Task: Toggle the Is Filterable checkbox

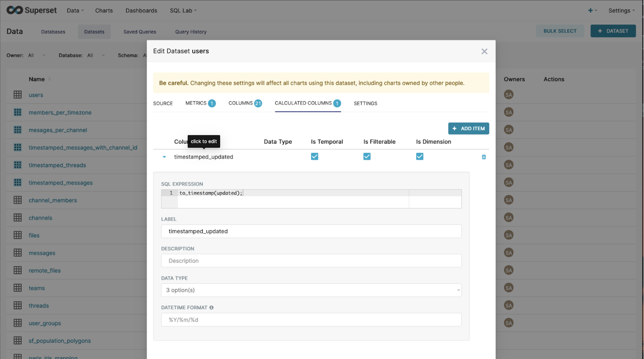Action: click(367, 157)
